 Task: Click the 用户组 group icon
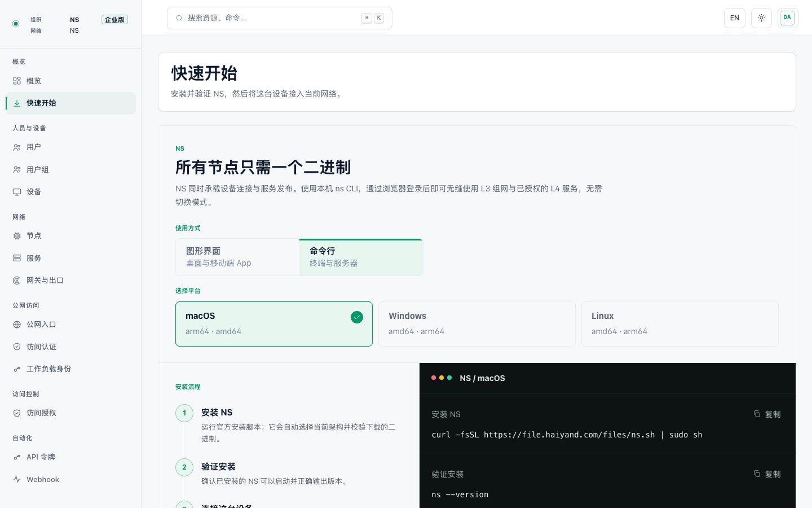[x=17, y=169]
